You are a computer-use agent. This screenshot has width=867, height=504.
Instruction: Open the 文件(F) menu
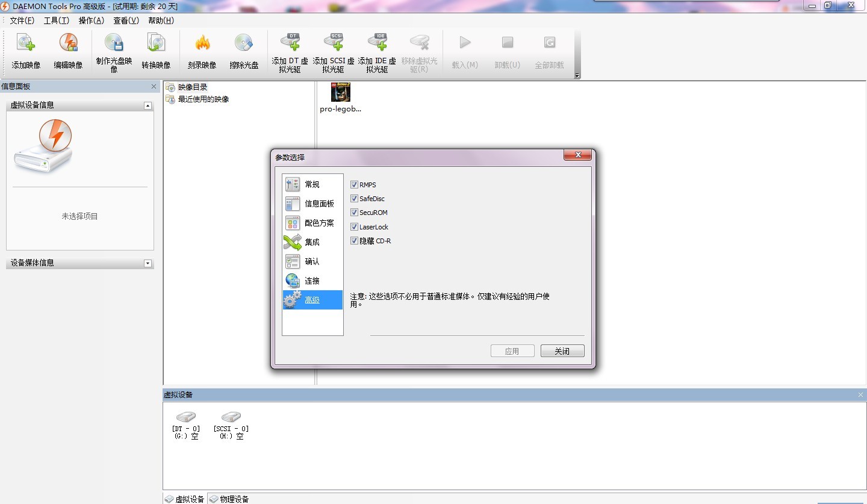(22, 20)
